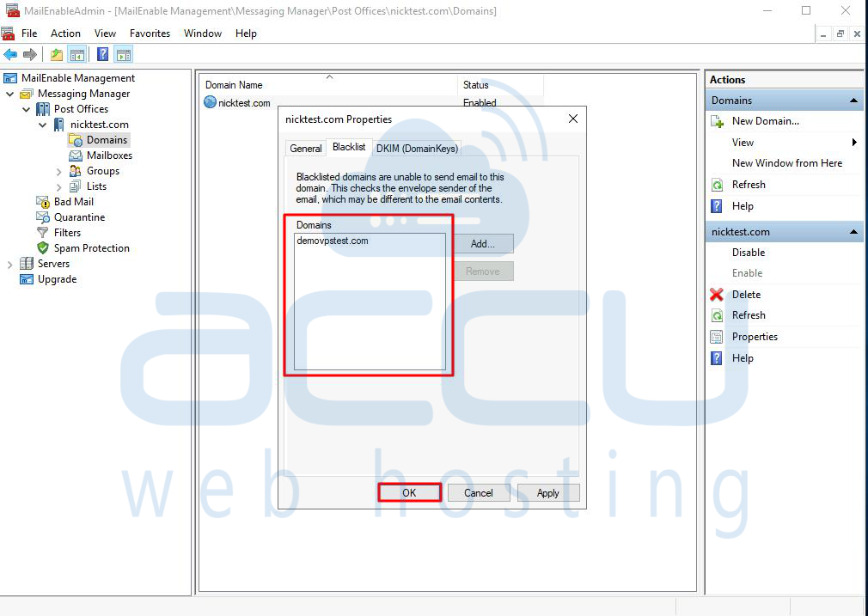Switch to the DKIM (DomainKeys) tab
The height and width of the screenshot is (616, 868).
(417, 149)
